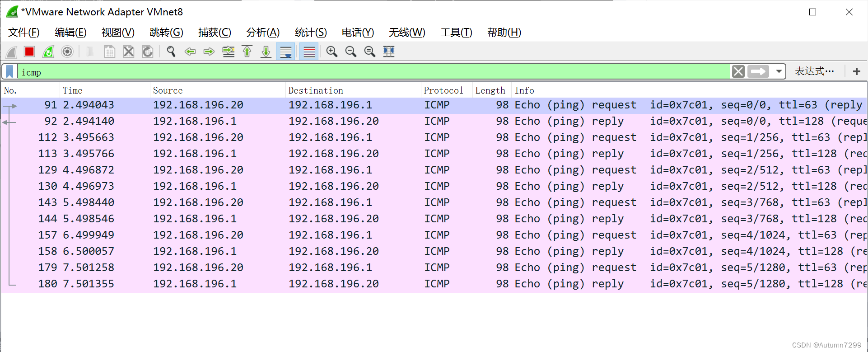Image resolution: width=868 pixels, height=352 pixels.
Task: Click the filter bookmark icon
Action: point(9,71)
